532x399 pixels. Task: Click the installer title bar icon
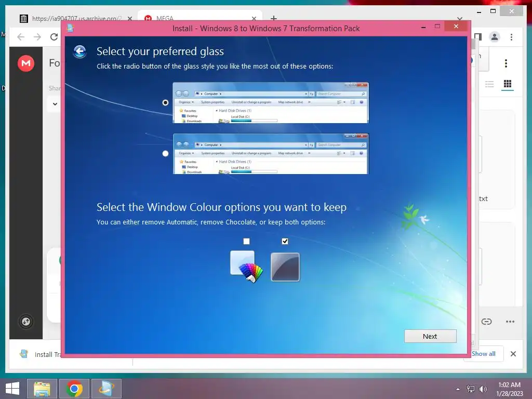pos(70,28)
